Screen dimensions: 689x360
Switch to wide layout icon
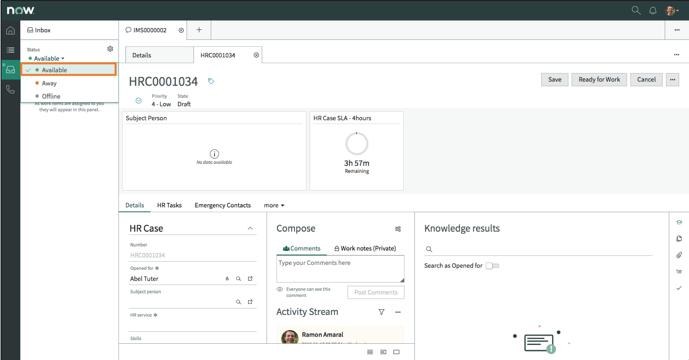(396, 352)
